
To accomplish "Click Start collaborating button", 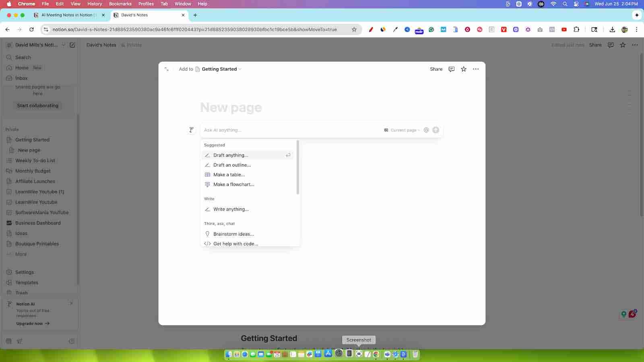I will tap(37, 105).
